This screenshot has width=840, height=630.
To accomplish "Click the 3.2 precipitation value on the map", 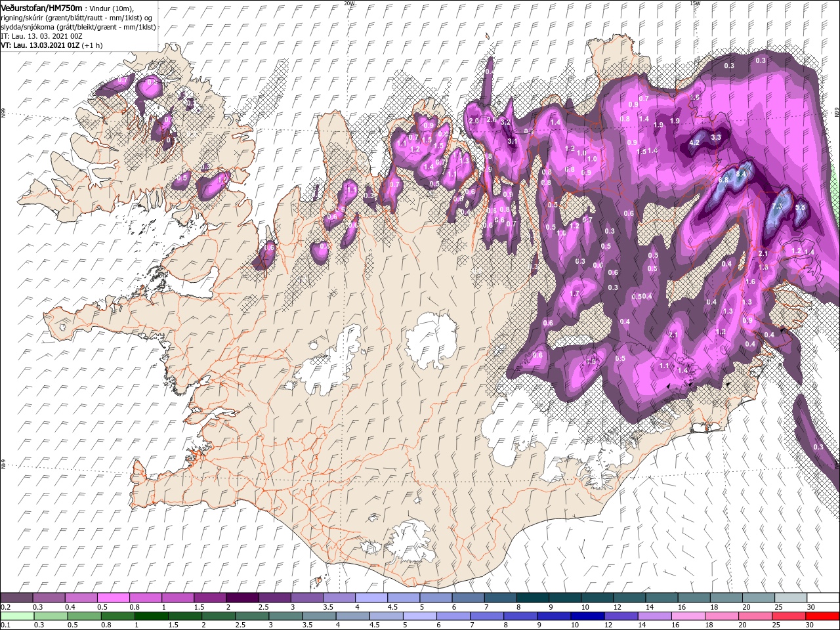I will (505, 122).
